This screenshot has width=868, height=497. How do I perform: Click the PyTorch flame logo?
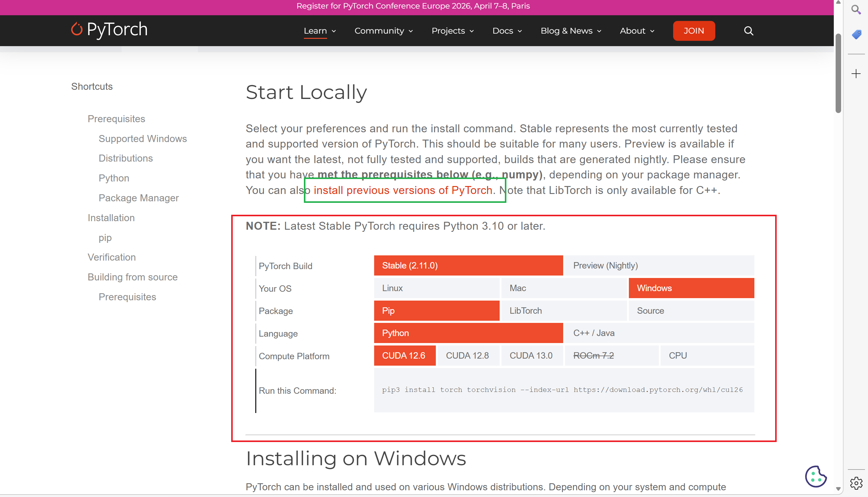[77, 29]
